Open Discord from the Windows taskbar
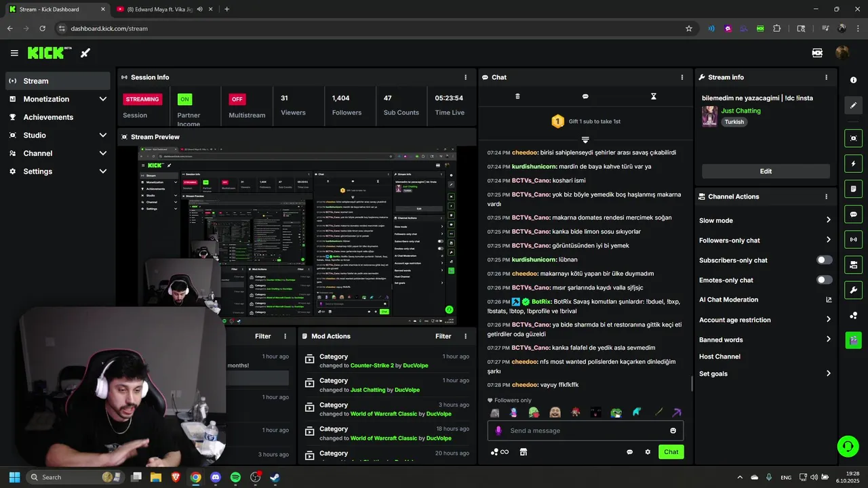This screenshot has height=488, width=868. click(216, 477)
